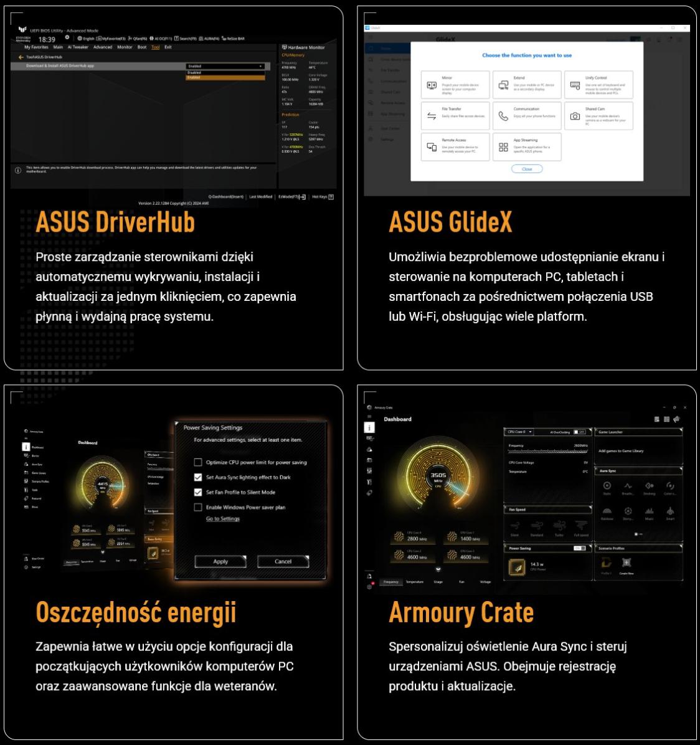Select the Mirror function in GlideX
Image resolution: width=700 pixels, height=745 pixels.
coord(455,85)
